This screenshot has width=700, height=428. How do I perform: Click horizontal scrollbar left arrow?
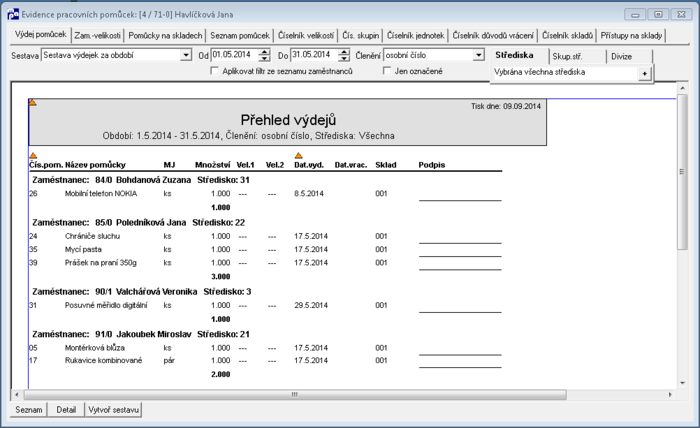(x=17, y=395)
